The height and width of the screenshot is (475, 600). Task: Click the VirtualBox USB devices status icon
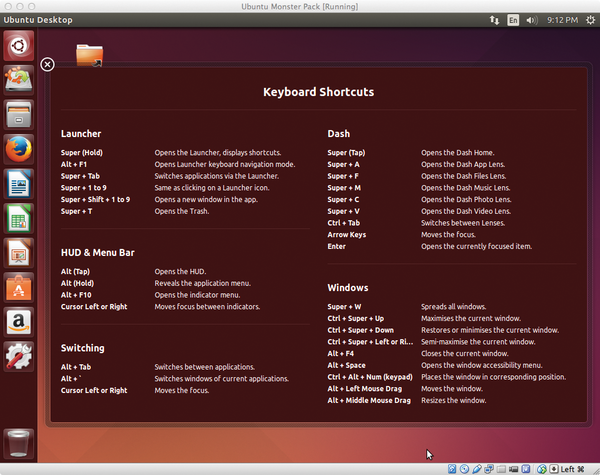click(477, 468)
